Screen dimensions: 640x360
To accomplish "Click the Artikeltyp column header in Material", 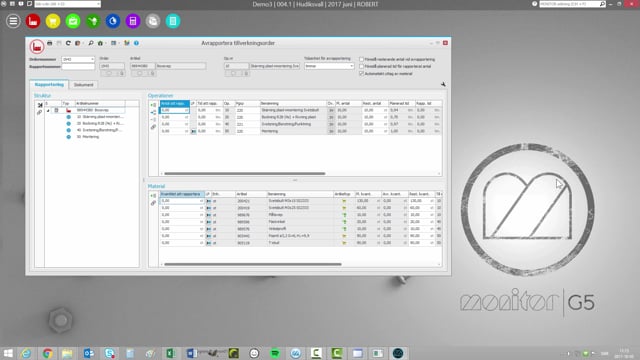I will (343, 194).
